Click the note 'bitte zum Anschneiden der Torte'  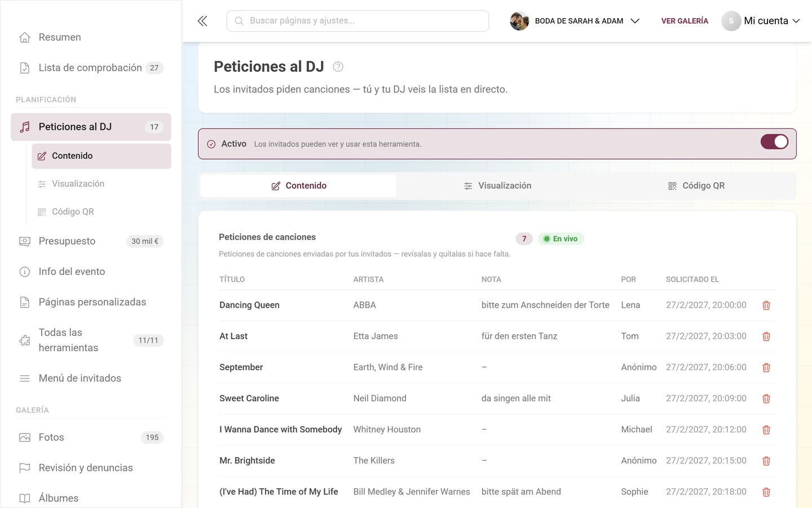pyautogui.click(x=545, y=305)
